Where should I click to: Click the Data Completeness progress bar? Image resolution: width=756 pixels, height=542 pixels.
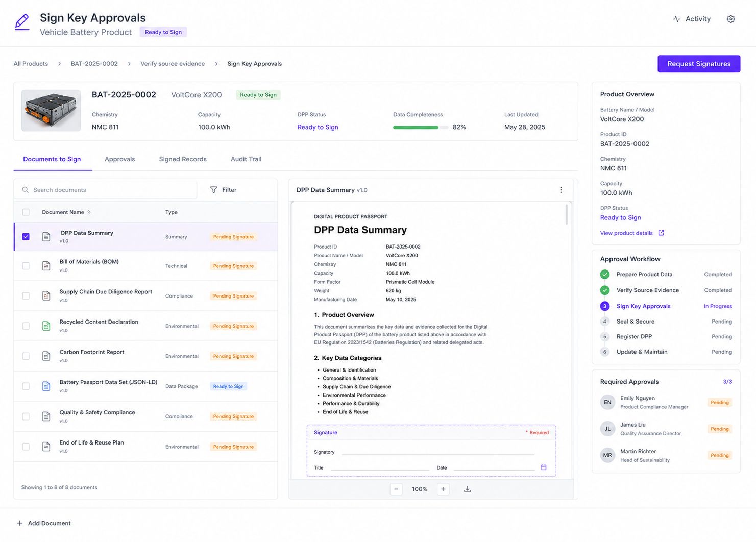pos(421,127)
